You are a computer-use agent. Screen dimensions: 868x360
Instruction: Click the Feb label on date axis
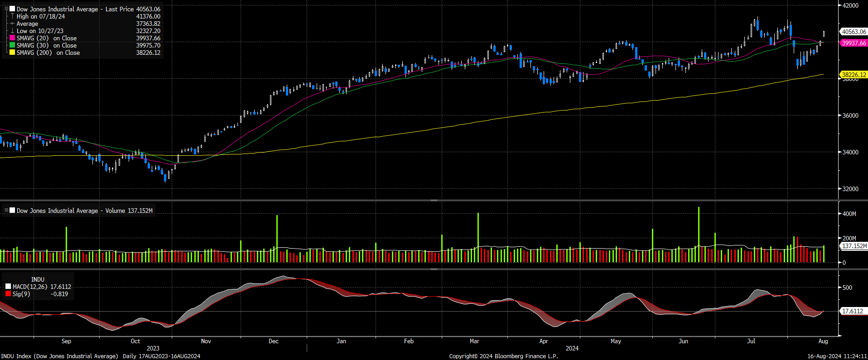click(x=409, y=341)
